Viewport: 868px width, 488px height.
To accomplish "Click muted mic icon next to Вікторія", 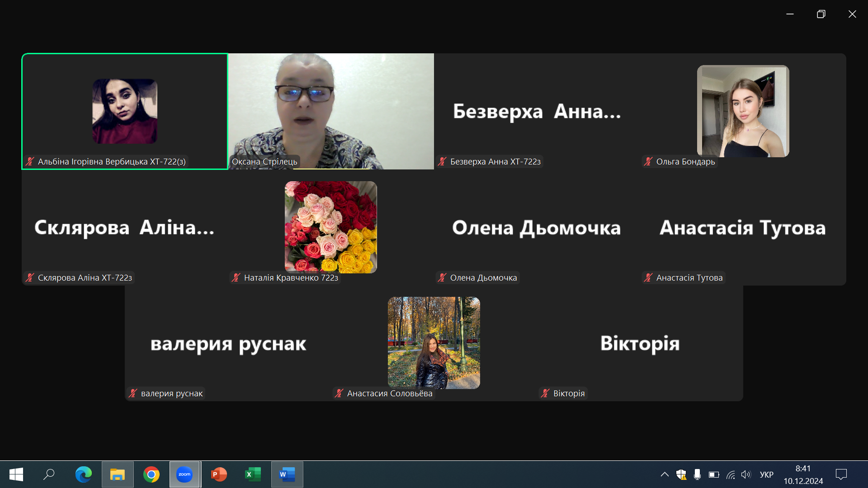I will pyautogui.click(x=545, y=393).
